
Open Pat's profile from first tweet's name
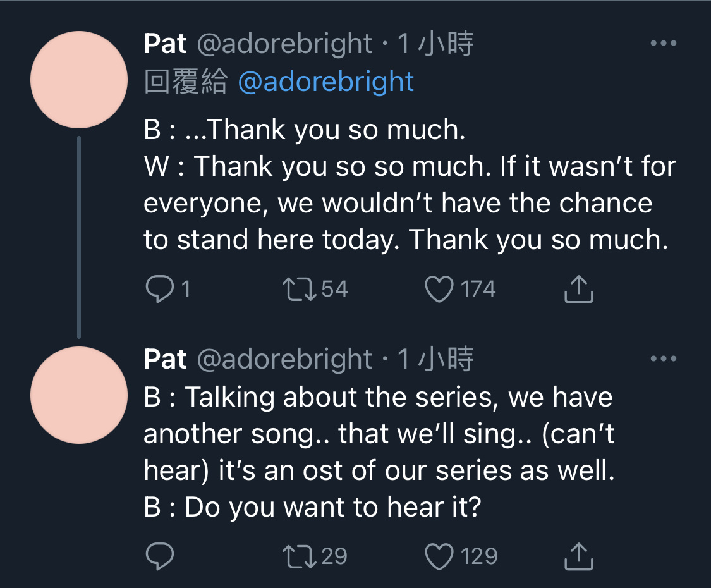click(165, 44)
